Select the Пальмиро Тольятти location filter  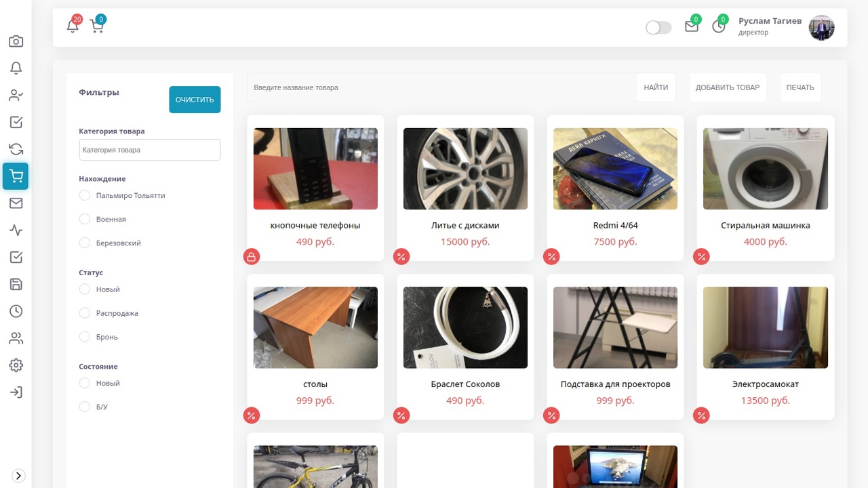(85, 195)
